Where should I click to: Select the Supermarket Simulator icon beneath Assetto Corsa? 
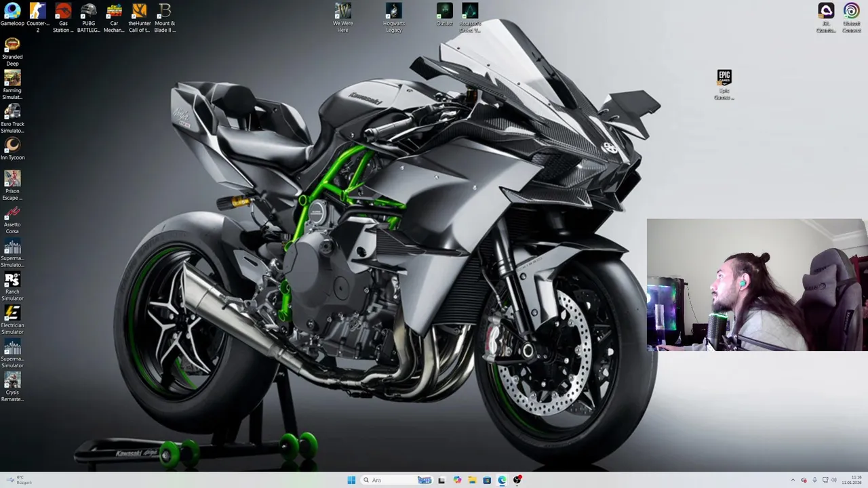12,253
